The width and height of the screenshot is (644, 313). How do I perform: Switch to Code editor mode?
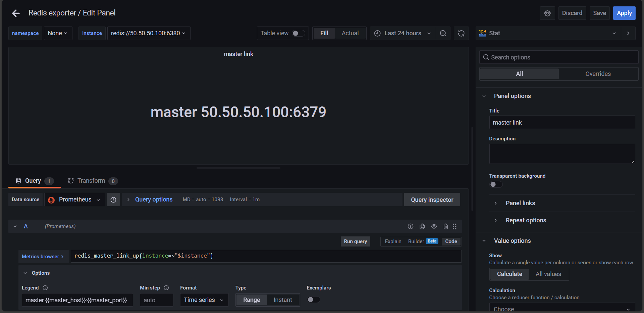(x=451, y=241)
